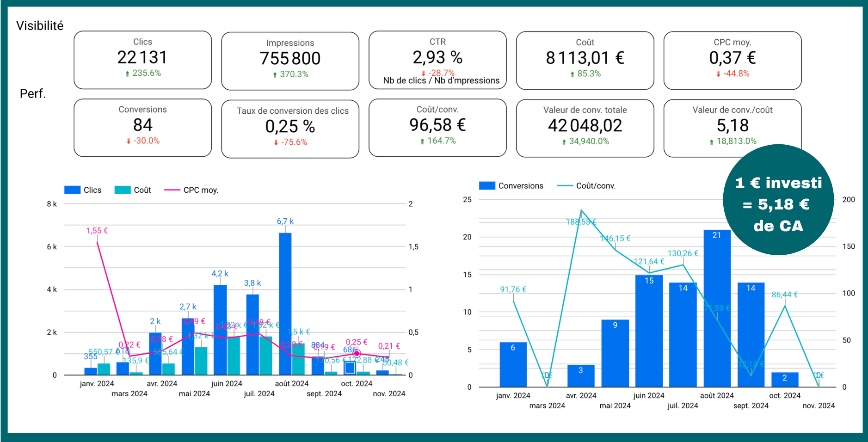Click the conversions bar labeled 15
This screenshot has height=442, width=868.
649,331
